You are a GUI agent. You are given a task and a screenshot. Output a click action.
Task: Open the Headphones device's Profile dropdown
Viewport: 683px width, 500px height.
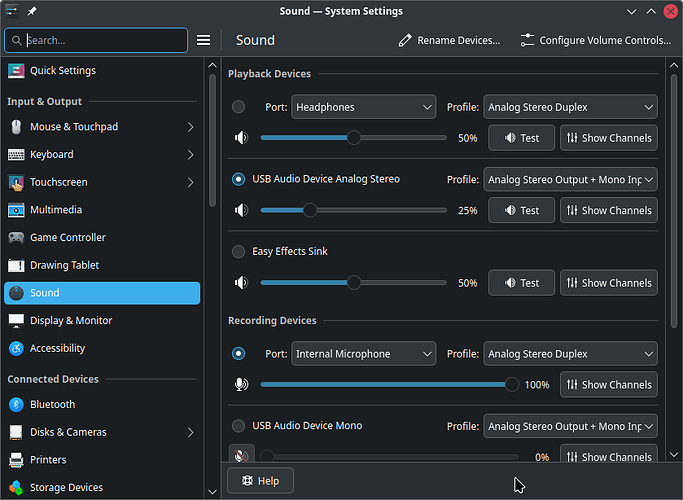coord(570,107)
